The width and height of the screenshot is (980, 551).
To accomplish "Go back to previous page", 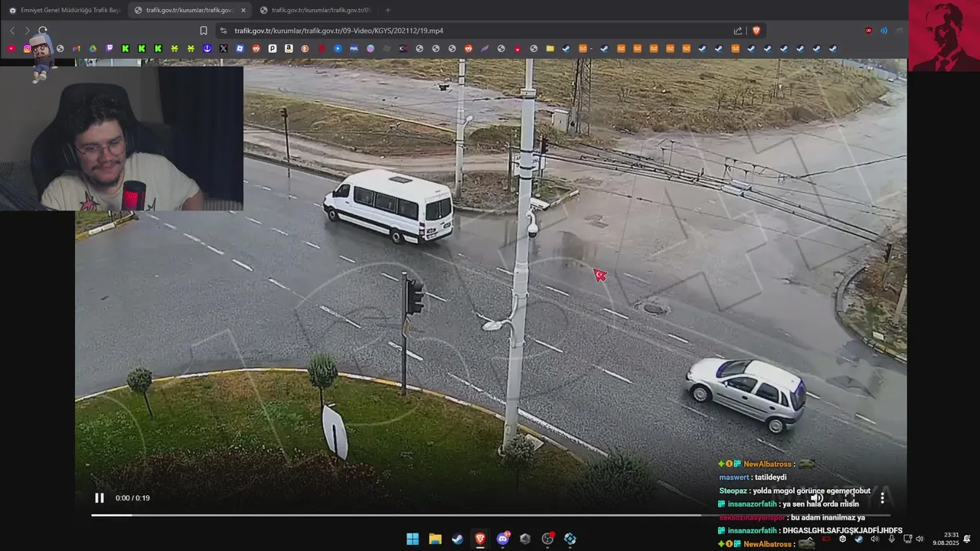I will [12, 31].
